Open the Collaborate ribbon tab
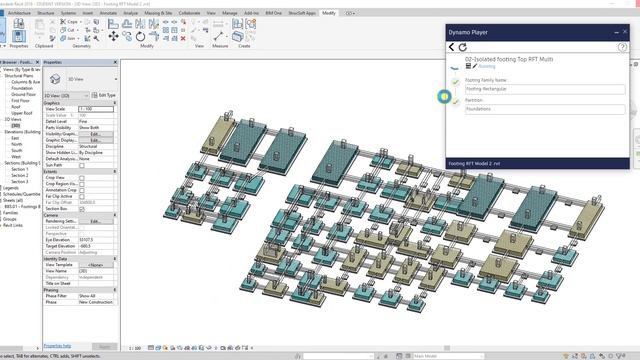 (189, 13)
